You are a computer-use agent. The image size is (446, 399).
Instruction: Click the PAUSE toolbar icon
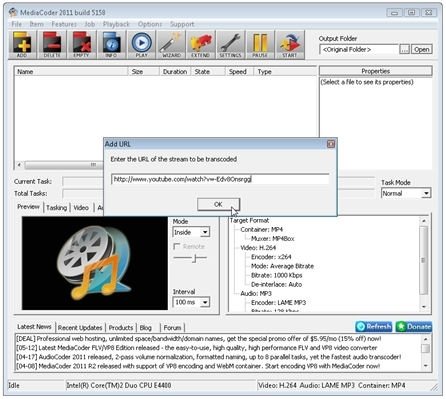(260, 45)
